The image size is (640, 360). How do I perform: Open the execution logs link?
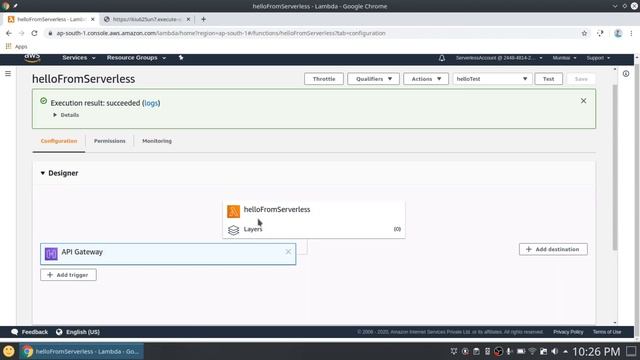[x=151, y=103]
